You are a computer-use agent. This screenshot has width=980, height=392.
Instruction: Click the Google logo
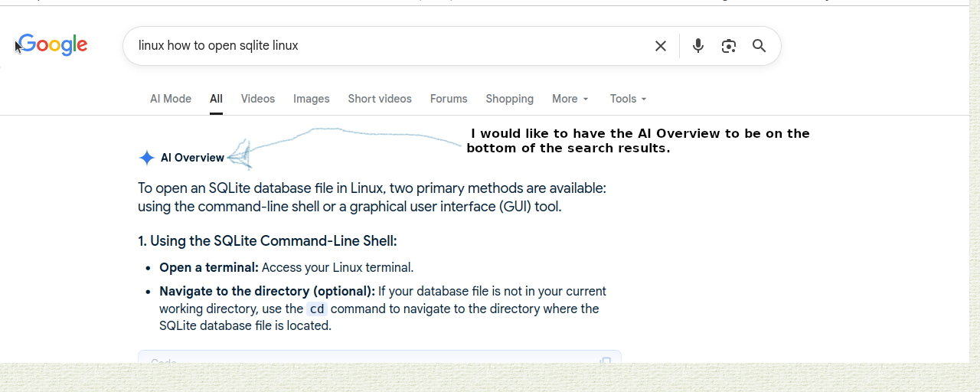[x=53, y=45]
